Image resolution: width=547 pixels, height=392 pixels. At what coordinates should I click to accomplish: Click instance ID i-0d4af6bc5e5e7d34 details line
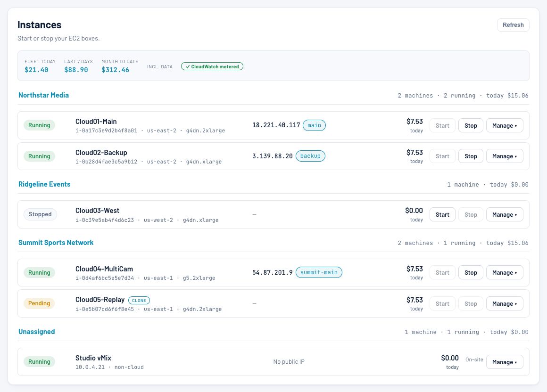coord(145,278)
